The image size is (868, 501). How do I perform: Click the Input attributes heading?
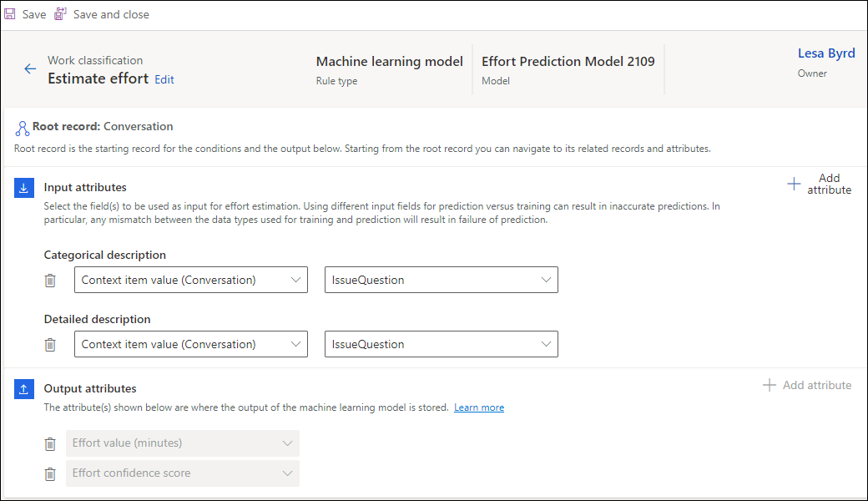[85, 187]
